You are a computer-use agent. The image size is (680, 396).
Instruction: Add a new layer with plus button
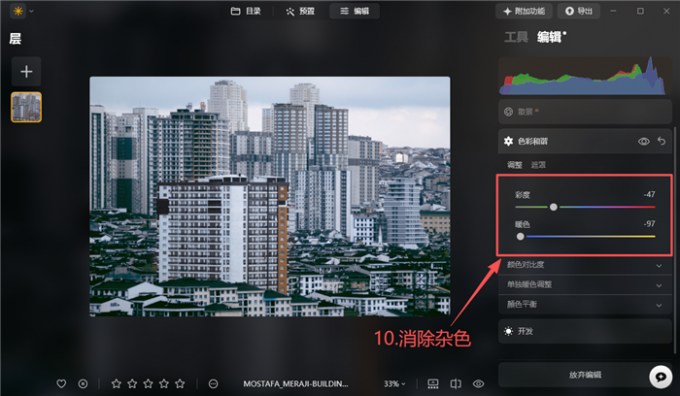tap(26, 72)
